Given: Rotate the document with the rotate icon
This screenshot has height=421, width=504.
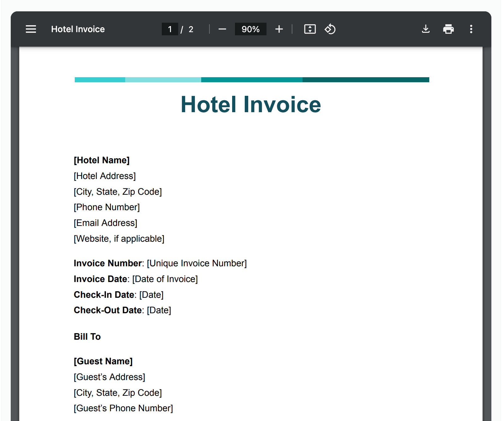Looking at the screenshot, I should coord(330,29).
